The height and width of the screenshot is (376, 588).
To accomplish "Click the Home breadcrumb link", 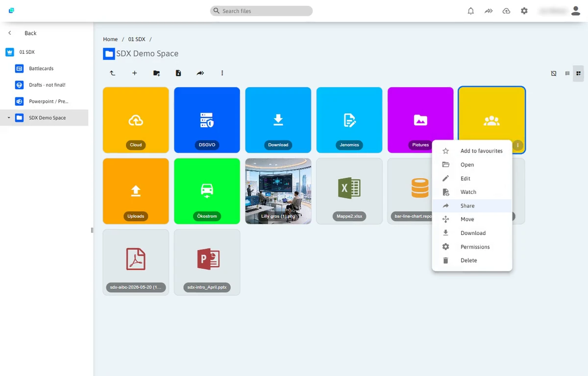I will [110, 39].
